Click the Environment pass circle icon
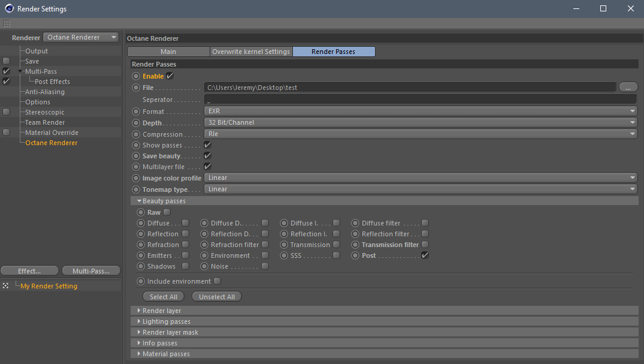Screen dimensions: 644x364 pyautogui.click(x=204, y=255)
